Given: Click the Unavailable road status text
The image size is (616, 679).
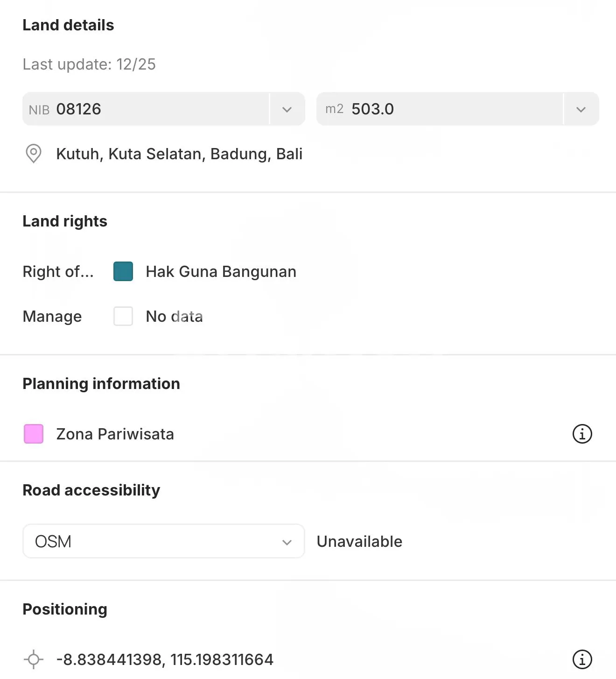Looking at the screenshot, I should click(x=359, y=541).
